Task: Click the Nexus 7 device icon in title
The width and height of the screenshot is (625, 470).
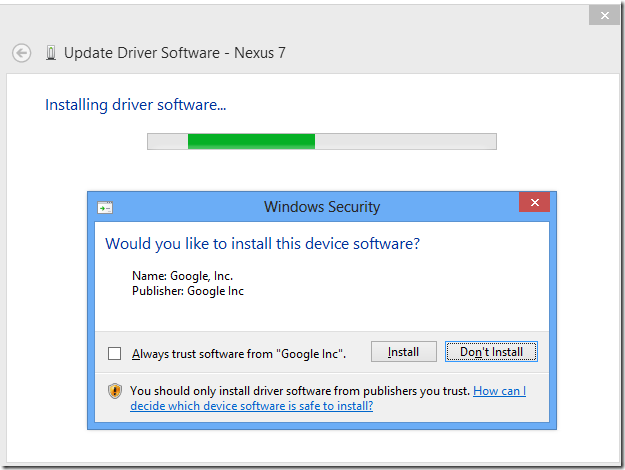Action: (x=51, y=53)
